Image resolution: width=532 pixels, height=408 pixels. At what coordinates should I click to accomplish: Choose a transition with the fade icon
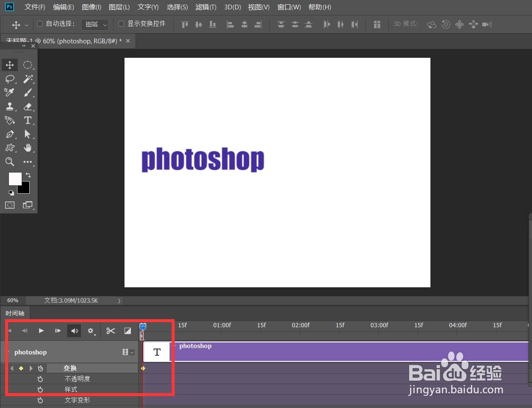[x=127, y=331]
